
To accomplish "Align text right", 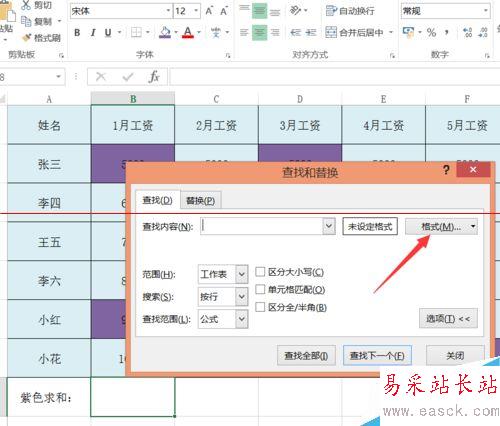I will [275, 33].
